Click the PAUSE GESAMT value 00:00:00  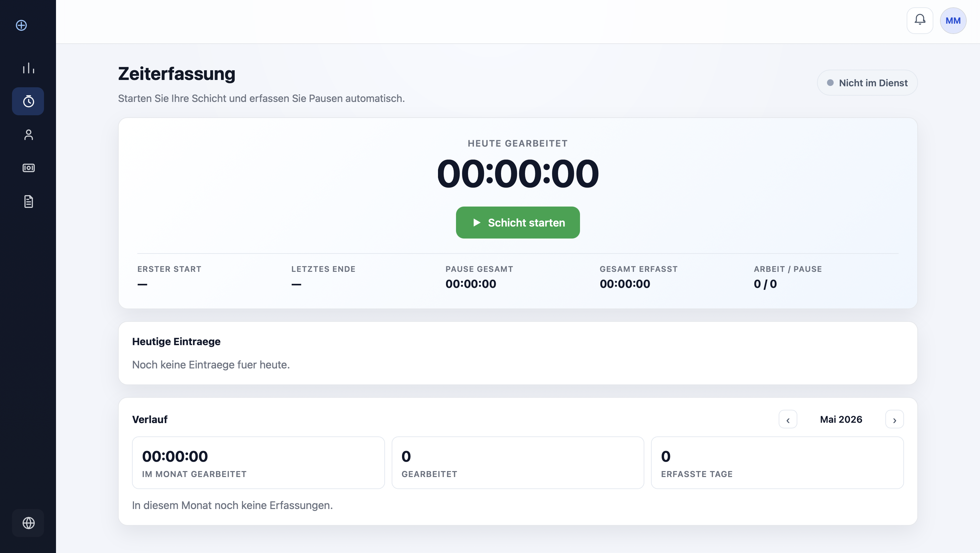[x=471, y=284]
